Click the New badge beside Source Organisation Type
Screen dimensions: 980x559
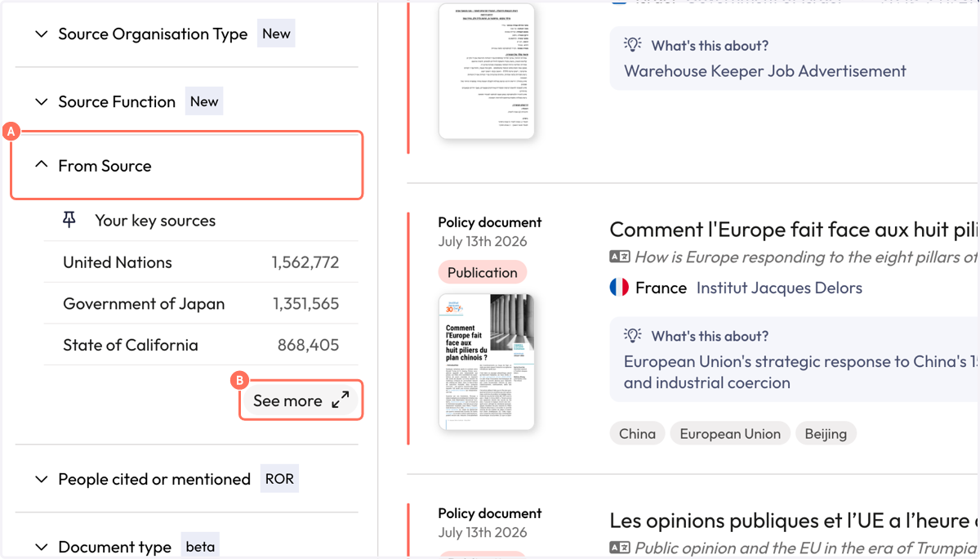click(276, 34)
